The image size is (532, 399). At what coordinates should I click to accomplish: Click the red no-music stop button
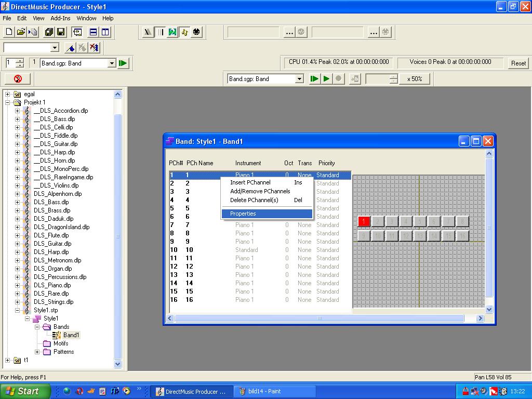coord(18,79)
